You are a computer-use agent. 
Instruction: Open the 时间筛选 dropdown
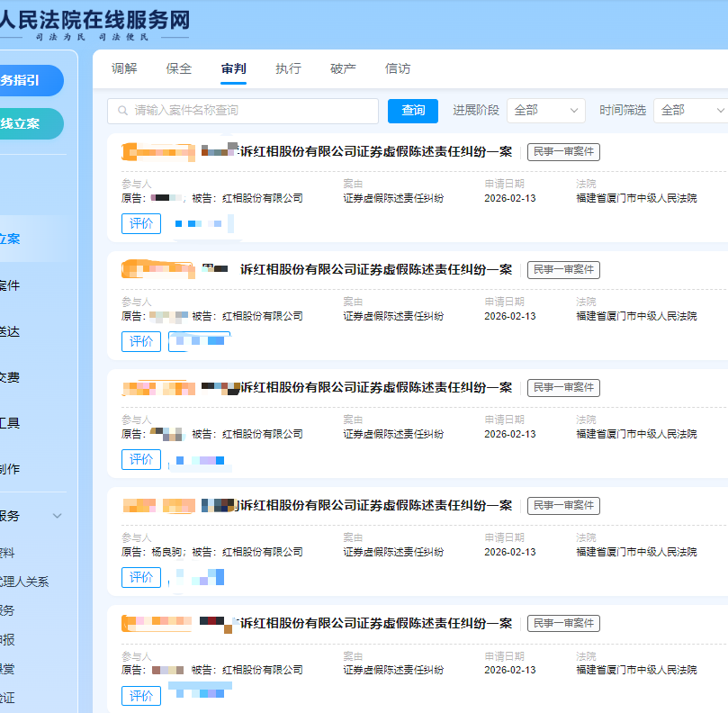pos(691,111)
